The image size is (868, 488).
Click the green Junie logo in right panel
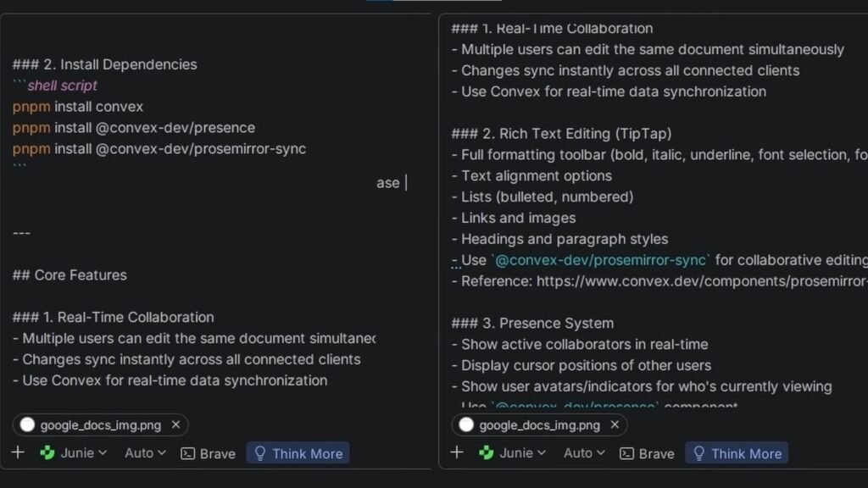(487, 453)
